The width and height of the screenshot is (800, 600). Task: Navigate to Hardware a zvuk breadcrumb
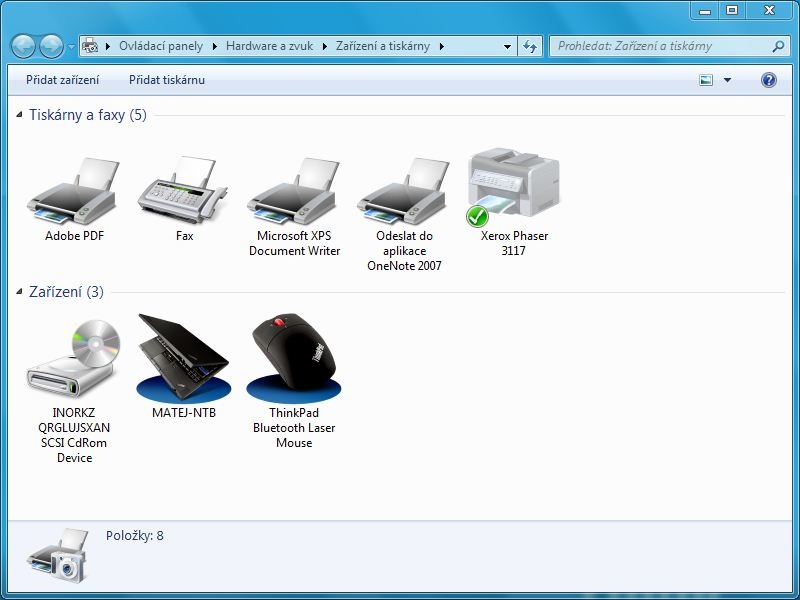[x=268, y=47]
